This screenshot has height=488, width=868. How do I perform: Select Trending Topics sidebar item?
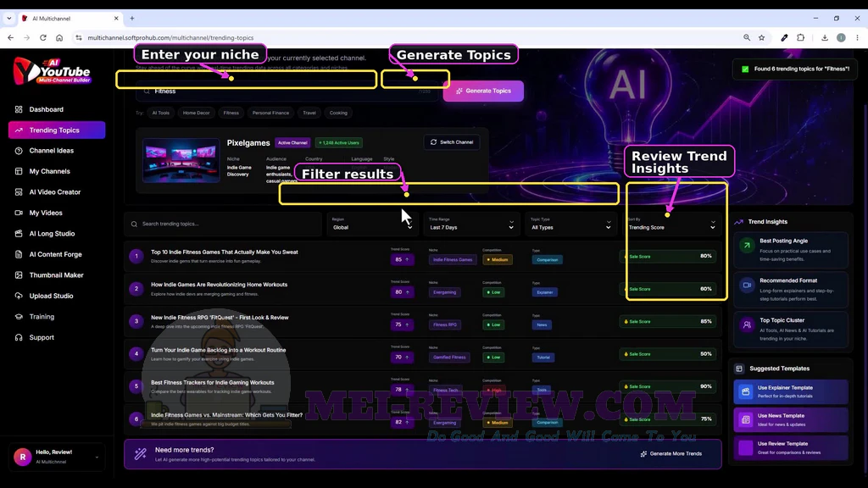click(x=57, y=130)
